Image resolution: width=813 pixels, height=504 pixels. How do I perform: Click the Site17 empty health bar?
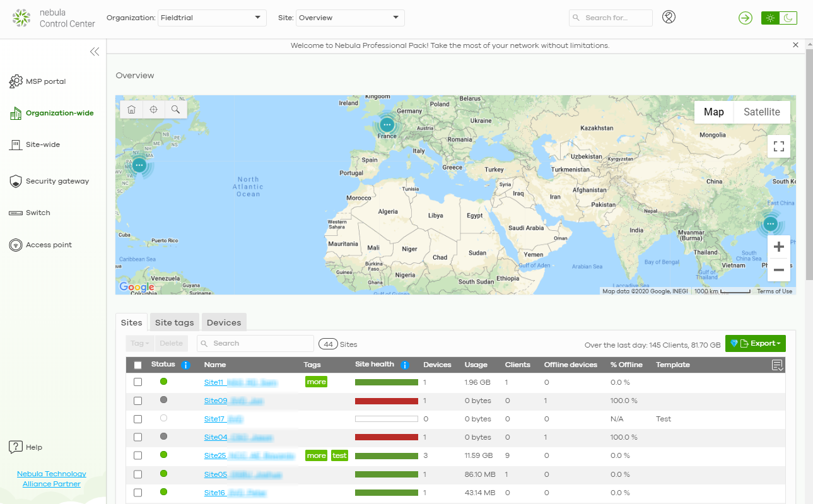[387, 419]
